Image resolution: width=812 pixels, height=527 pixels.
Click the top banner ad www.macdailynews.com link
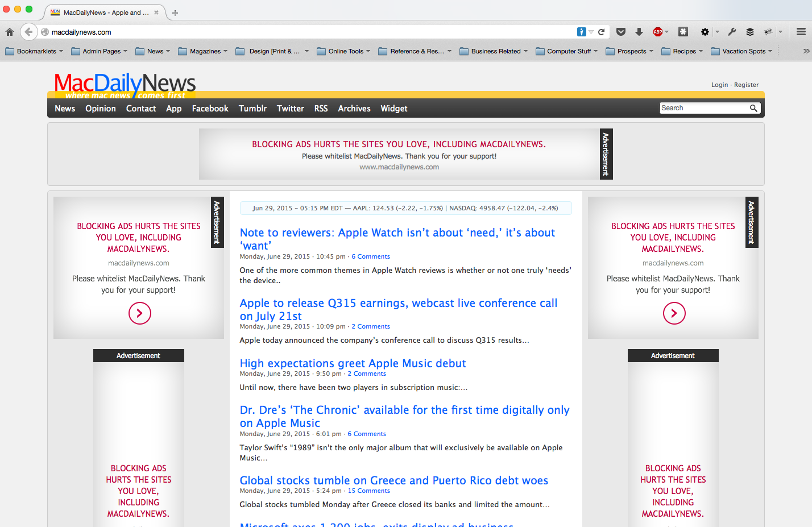pyautogui.click(x=399, y=167)
